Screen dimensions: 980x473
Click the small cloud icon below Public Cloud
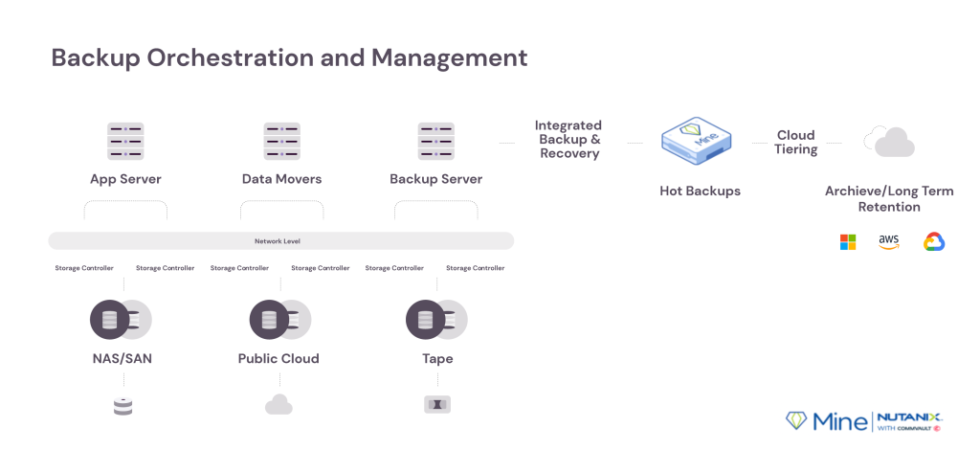[x=278, y=405]
